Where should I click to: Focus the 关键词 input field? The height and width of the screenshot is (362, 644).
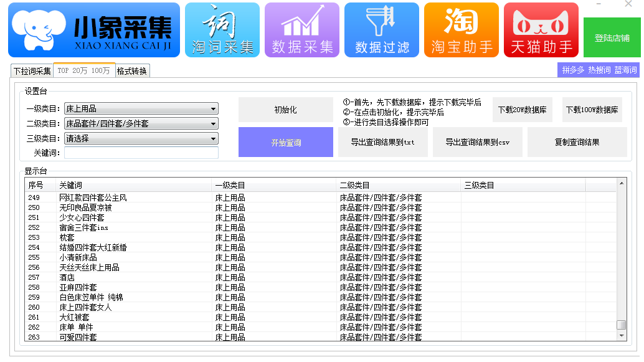(x=141, y=153)
